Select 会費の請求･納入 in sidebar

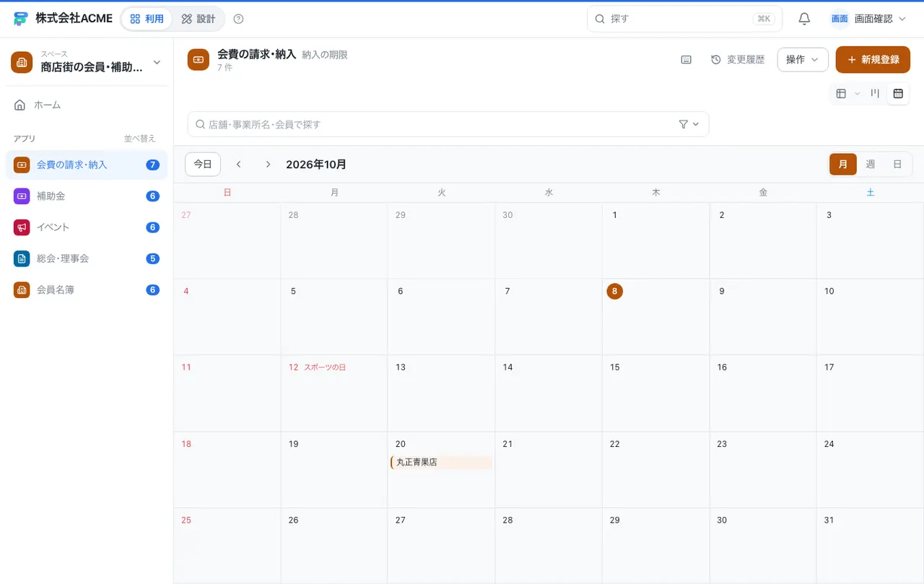pos(87,165)
